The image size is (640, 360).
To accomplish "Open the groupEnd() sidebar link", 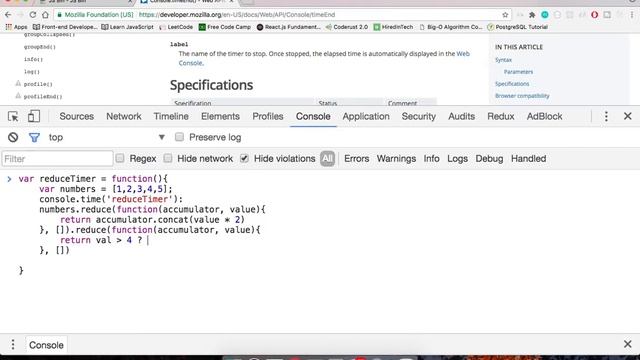I will pos(40,47).
